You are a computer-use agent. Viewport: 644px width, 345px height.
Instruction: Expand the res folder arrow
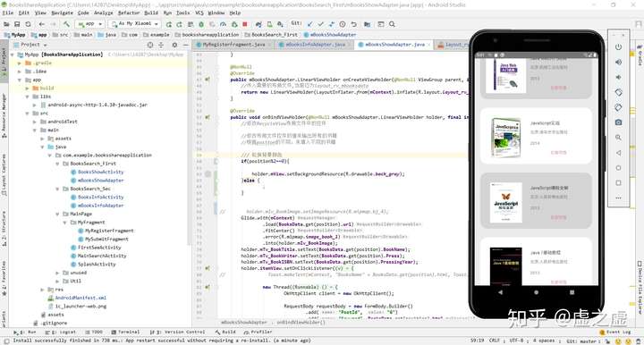pyautogui.click(x=42, y=290)
